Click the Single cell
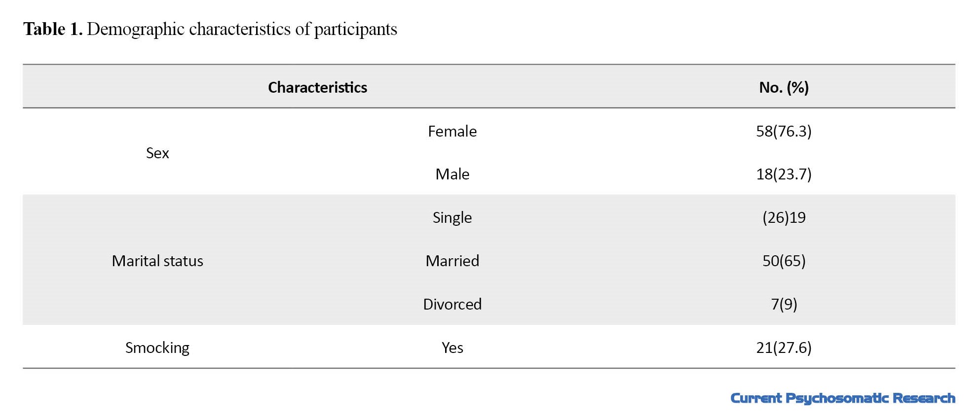 pyautogui.click(x=452, y=217)
